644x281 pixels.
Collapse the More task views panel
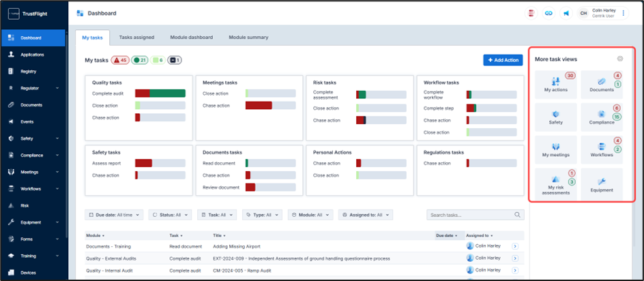(x=619, y=59)
